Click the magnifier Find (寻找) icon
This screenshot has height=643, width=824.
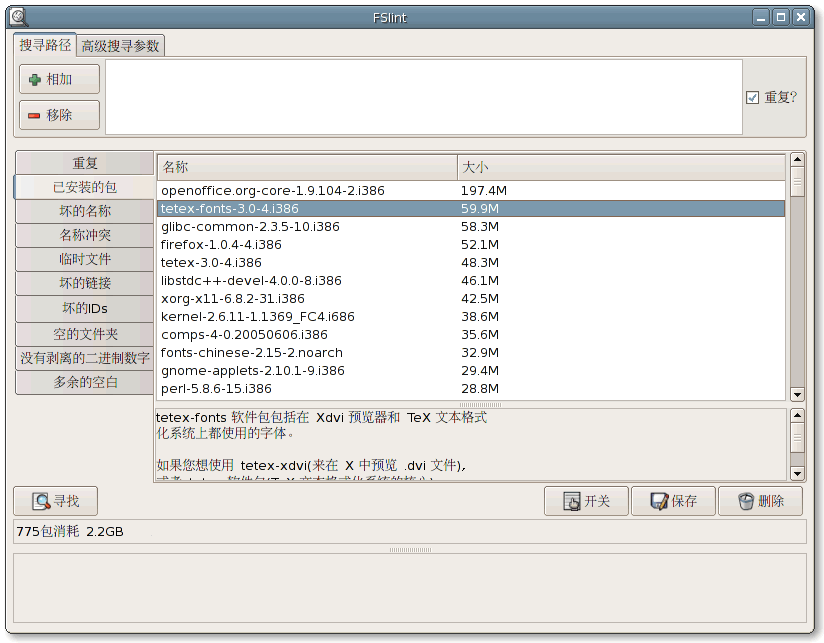point(40,501)
